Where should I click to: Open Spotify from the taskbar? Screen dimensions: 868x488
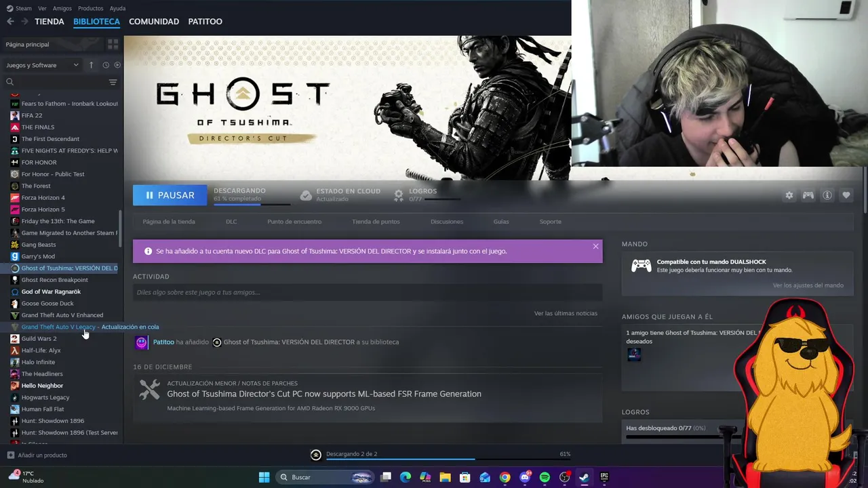coord(545,477)
